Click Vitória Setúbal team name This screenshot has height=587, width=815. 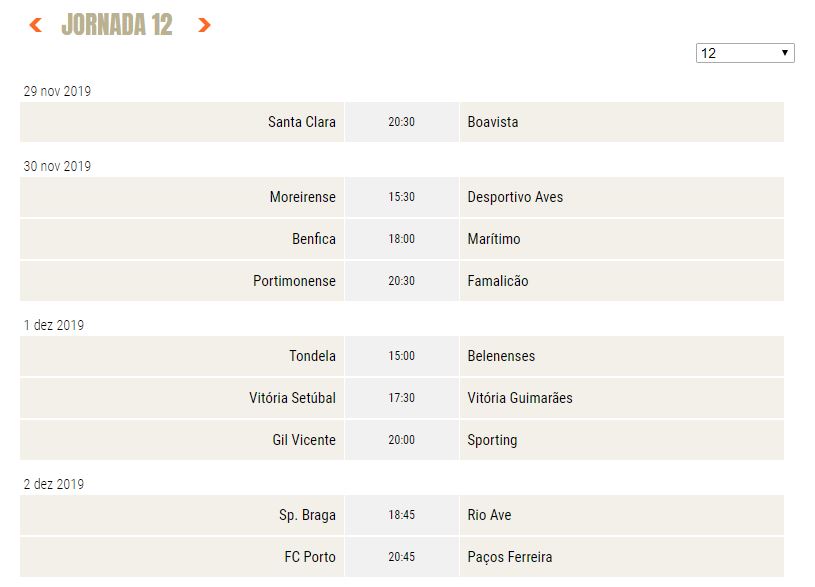point(292,398)
